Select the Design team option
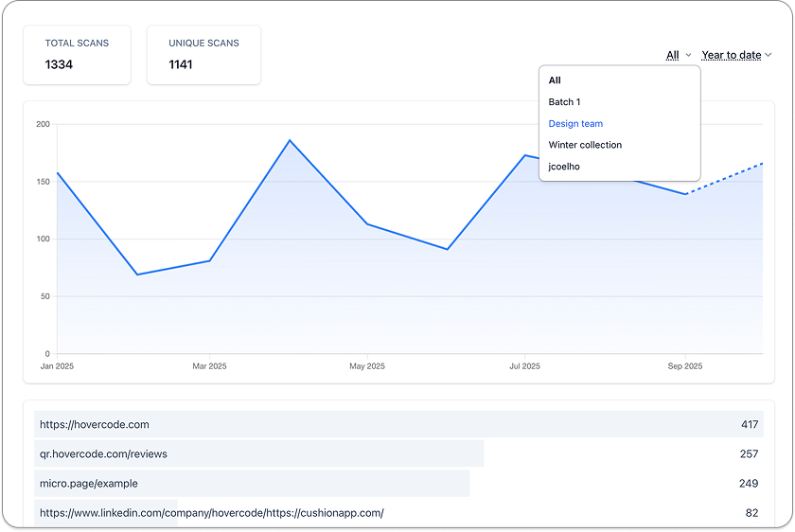Screen dimensions: 795x532 coord(575,124)
